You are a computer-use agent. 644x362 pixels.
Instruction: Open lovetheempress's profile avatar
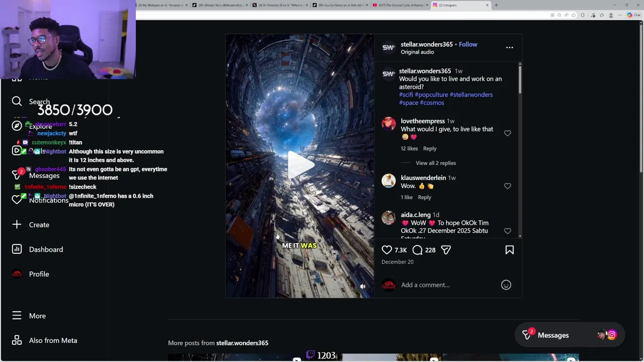pos(388,124)
